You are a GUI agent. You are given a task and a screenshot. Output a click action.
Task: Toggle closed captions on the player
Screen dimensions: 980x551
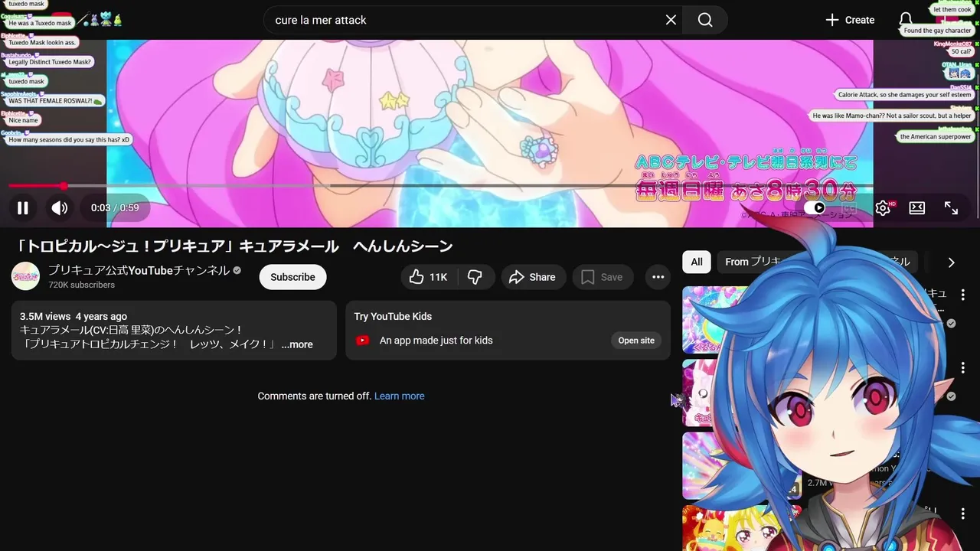849,207
